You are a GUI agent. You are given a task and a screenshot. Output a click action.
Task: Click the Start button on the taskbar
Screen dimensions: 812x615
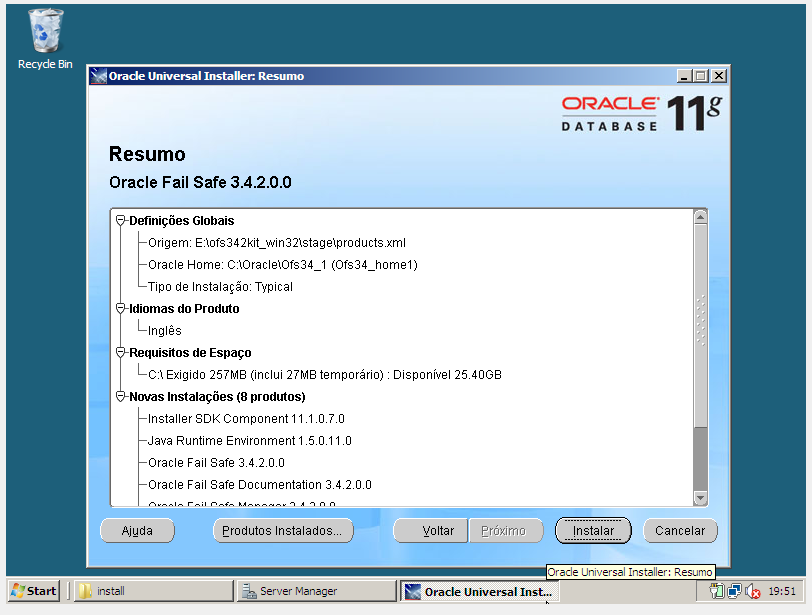click(x=31, y=590)
